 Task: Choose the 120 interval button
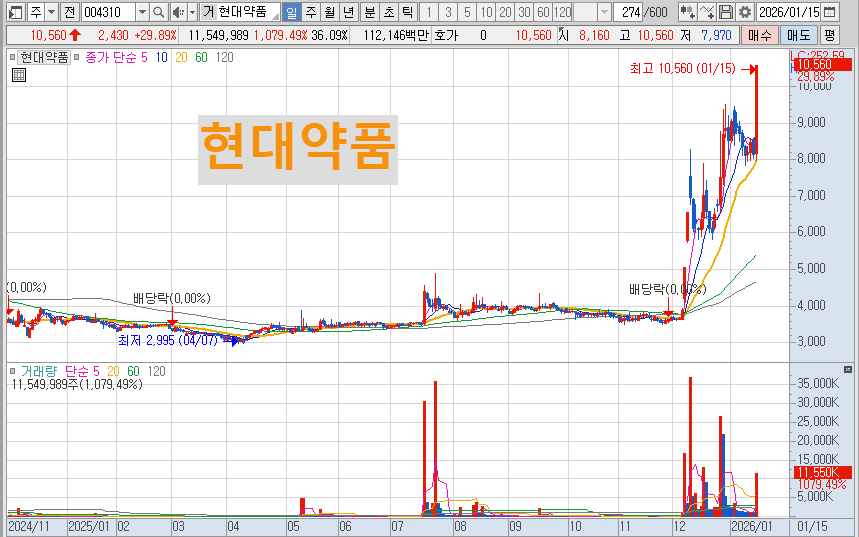(x=562, y=12)
